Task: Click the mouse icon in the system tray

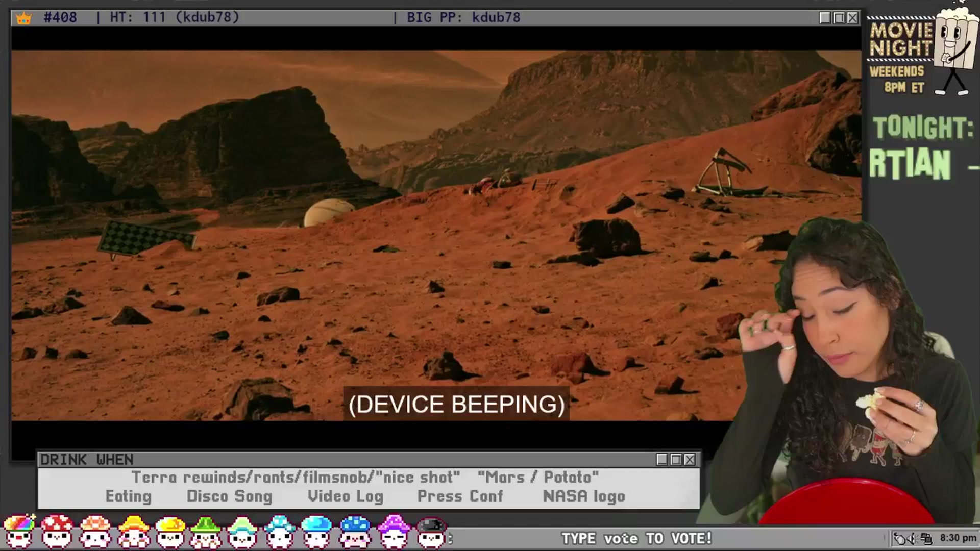Action: click(900, 538)
